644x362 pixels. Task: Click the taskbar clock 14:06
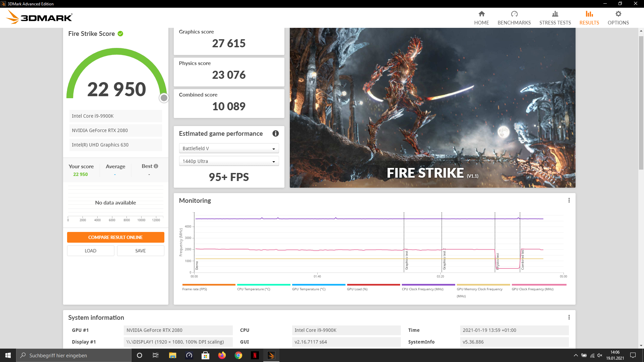pos(615,352)
